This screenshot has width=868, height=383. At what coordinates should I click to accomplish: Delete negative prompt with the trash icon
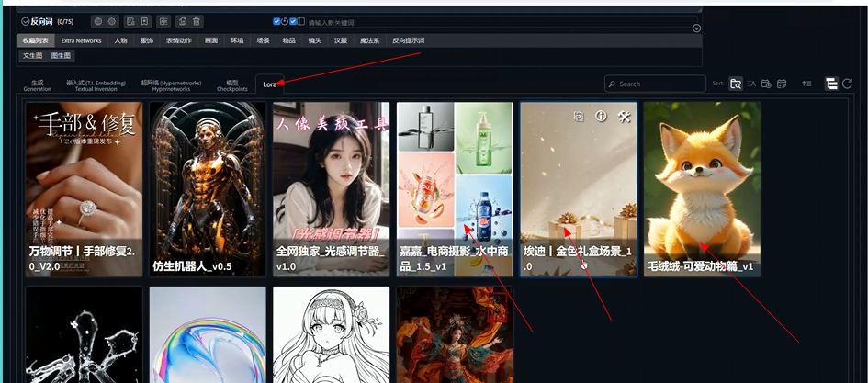(197, 22)
